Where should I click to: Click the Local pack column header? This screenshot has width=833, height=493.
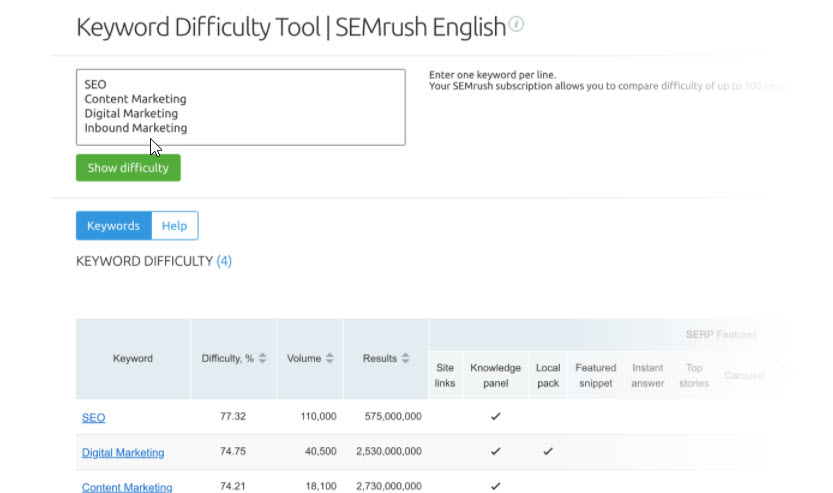[x=548, y=375]
